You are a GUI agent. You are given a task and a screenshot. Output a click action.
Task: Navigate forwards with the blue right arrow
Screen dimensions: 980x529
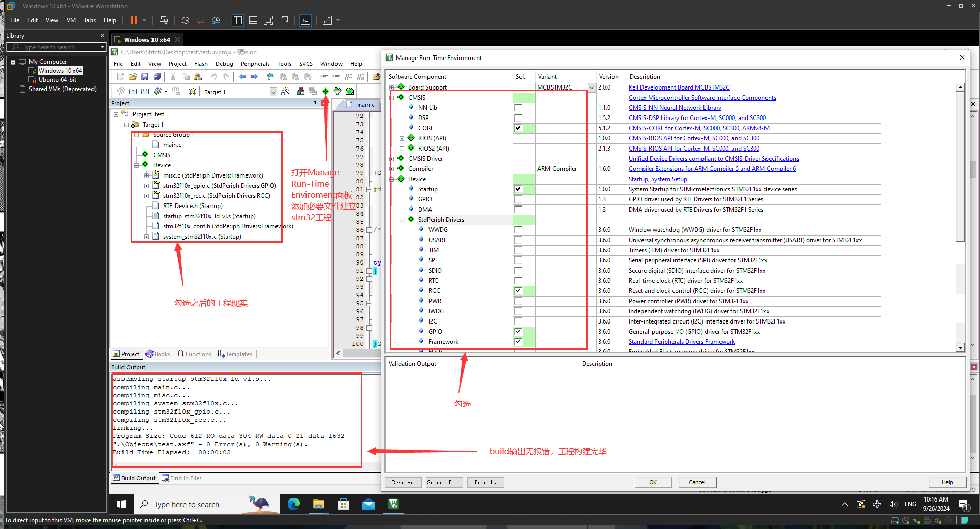[x=255, y=77]
